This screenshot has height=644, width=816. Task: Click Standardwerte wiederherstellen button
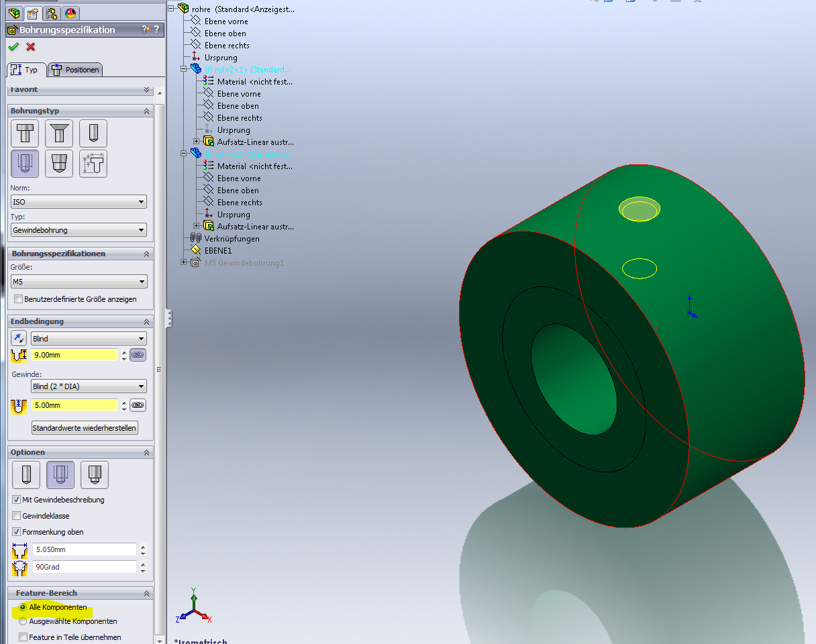pyautogui.click(x=85, y=427)
